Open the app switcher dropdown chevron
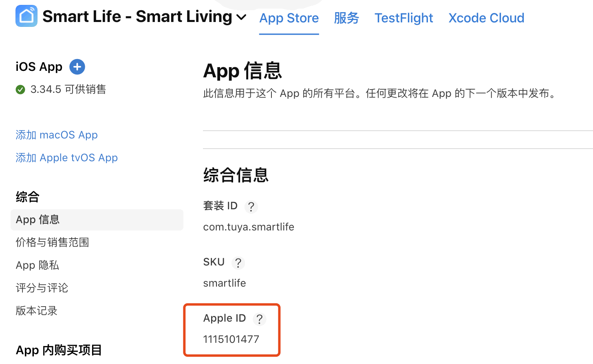Viewport: 593px width, 364px height. pyautogui.click(x=241, y=17)
